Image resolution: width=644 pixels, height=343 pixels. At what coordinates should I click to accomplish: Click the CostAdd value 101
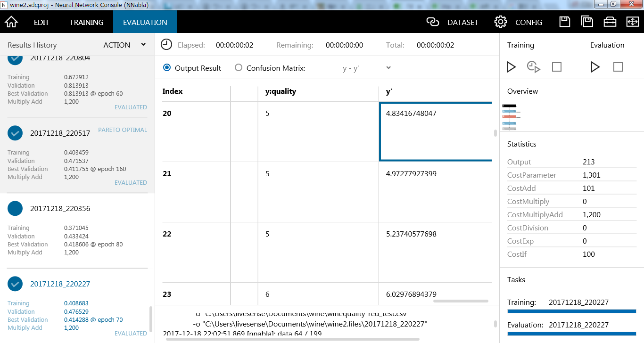click(x=589, y=188)
